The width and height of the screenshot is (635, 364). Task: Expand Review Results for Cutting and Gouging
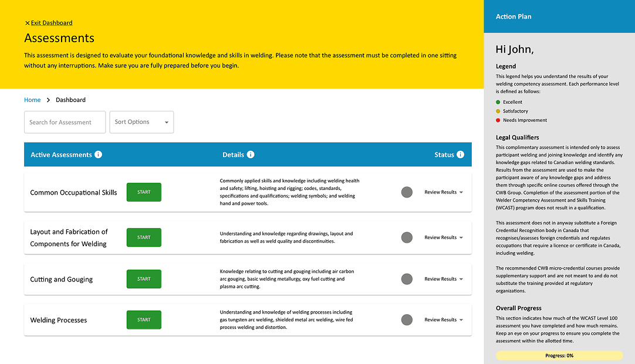(444, 279)
